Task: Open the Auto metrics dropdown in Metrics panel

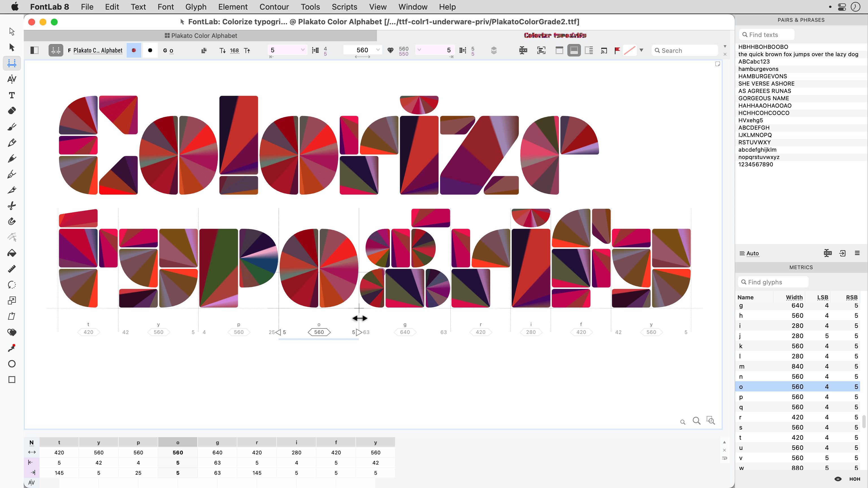Action: [x=753, y=253]
